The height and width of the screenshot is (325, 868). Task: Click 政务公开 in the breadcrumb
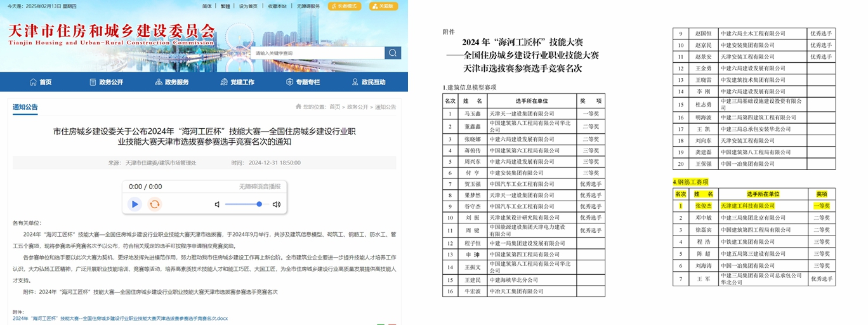(358, 107)
